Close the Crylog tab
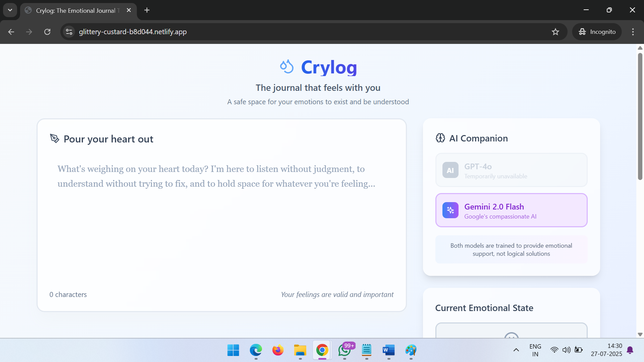Viewport: 644px width, 362px height. pos(129,10)
